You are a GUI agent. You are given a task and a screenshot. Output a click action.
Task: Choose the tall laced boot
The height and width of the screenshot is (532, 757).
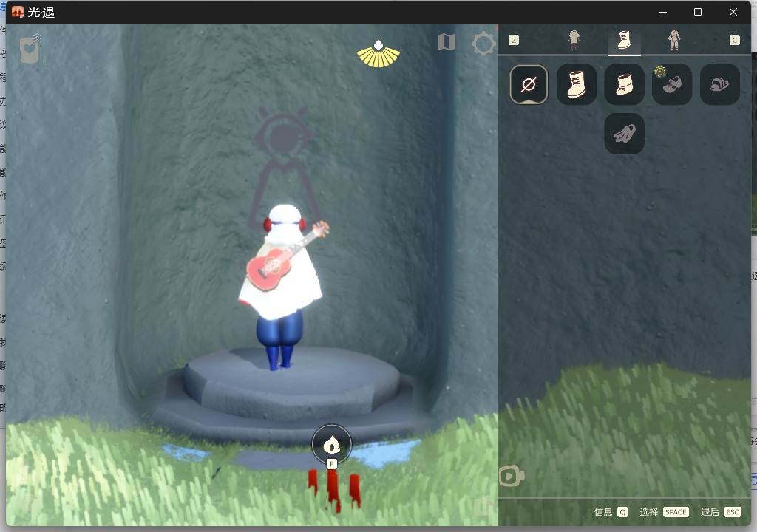point(577,84)
